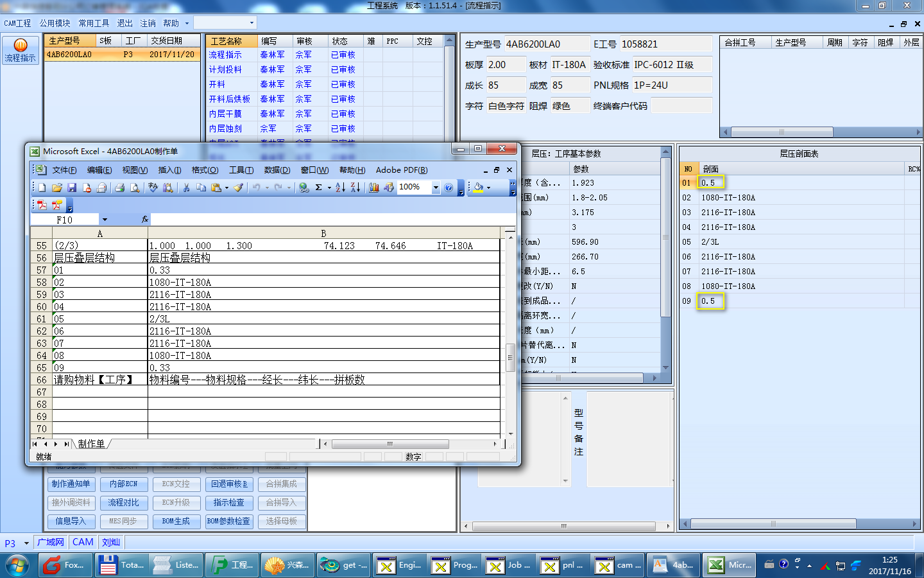Viewport: 924px width, 578px height.
Task: Click the 生产型号 field showing 4AB6200LA0
Action: pyautogui.click(x=547, y=44)
